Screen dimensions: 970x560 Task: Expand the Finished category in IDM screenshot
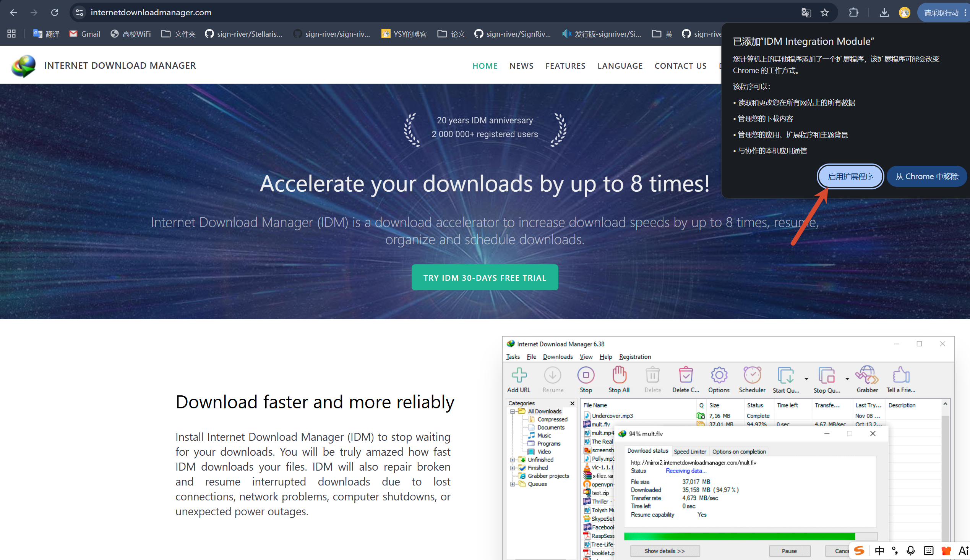513,468
